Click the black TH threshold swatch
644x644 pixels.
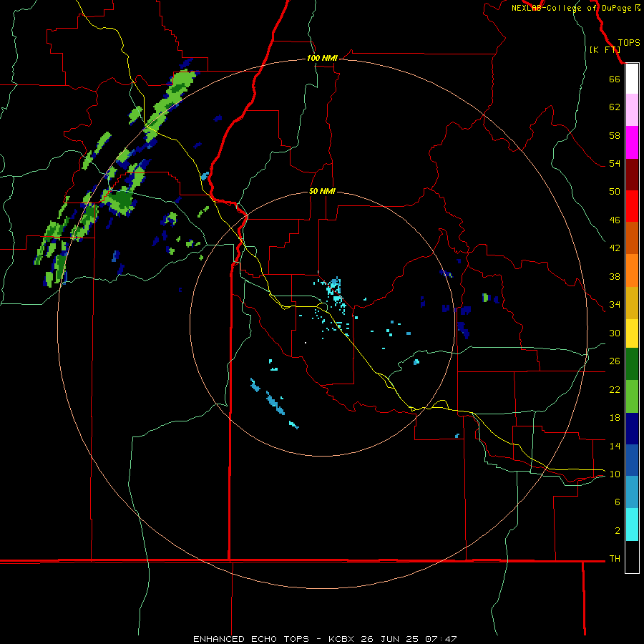[x=632, y=557]
